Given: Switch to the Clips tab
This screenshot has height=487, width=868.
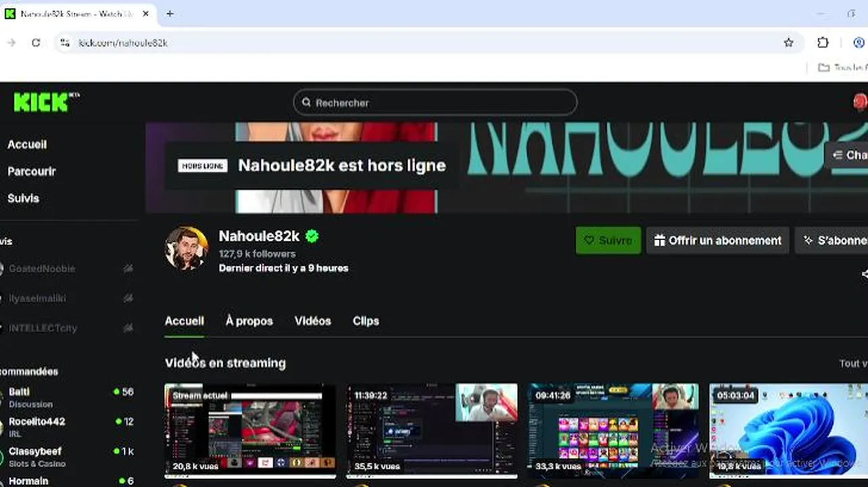Looking at the screenshot, I should coord(366,321).
